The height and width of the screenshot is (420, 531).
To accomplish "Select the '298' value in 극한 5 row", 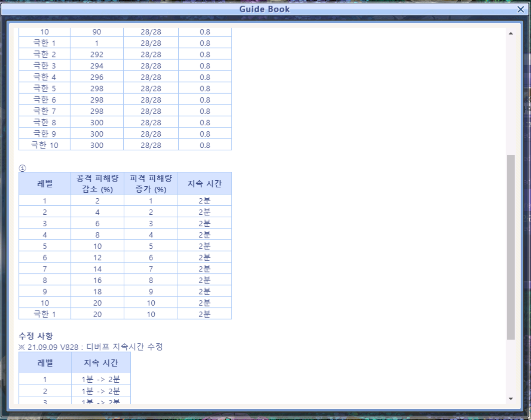I will (x=97, y=88).
